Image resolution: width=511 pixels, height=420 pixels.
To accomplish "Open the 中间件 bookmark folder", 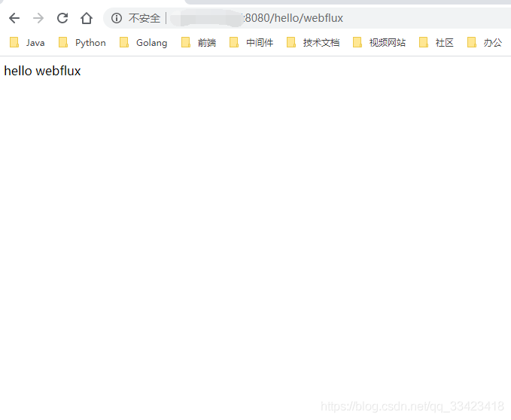I will click(x=252, y=43).
